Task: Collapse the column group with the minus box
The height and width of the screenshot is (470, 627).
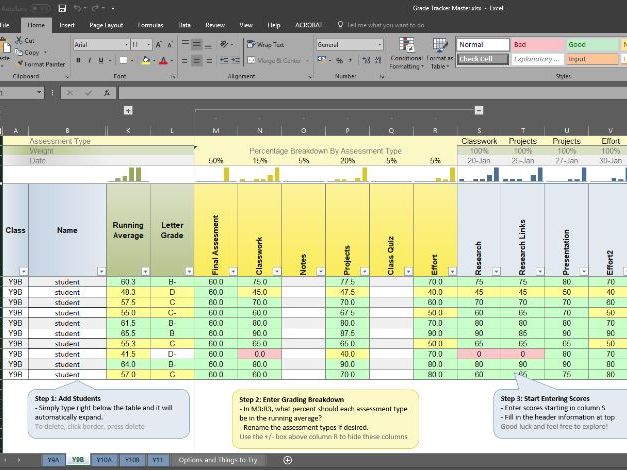Action: [x=478, y=109]
